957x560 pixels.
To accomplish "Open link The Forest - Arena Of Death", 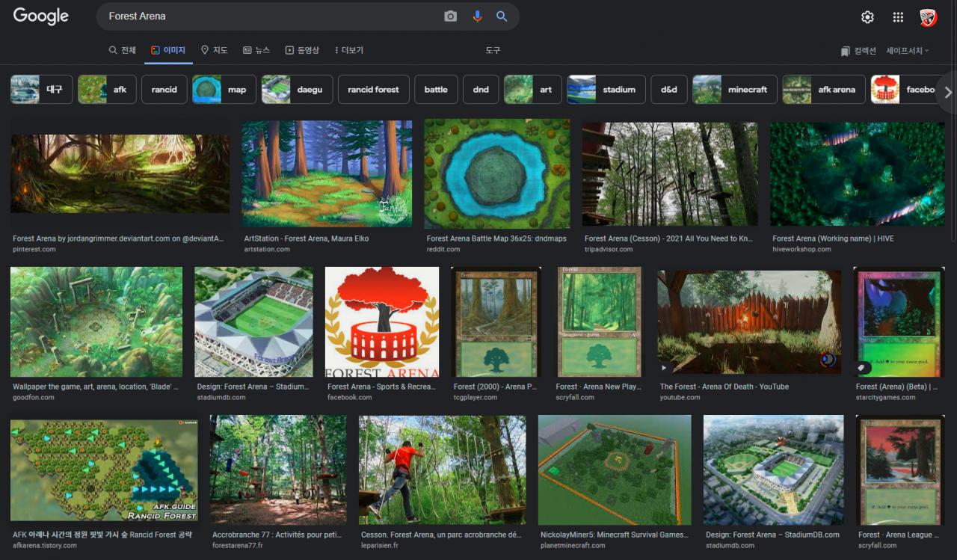I will pos(724,387).
